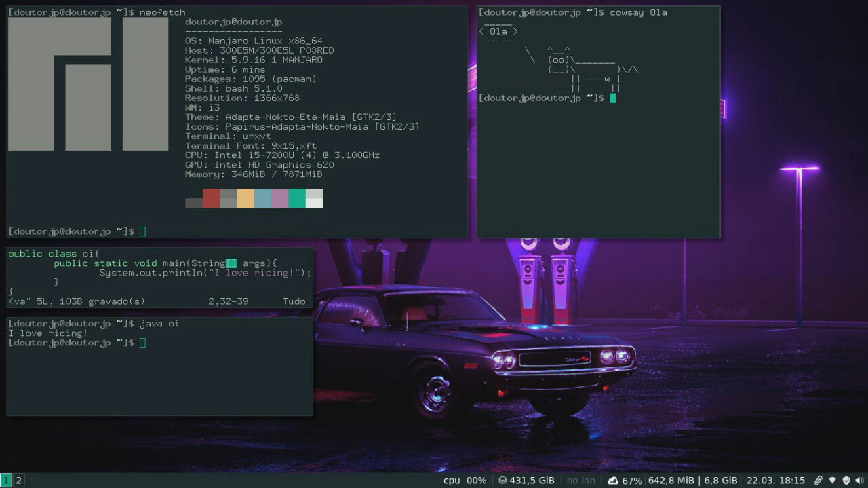868x488 pixels.
Task: Click the 'Host: 300E5M/300E5L P08RED' line
Action: [260, 50]
